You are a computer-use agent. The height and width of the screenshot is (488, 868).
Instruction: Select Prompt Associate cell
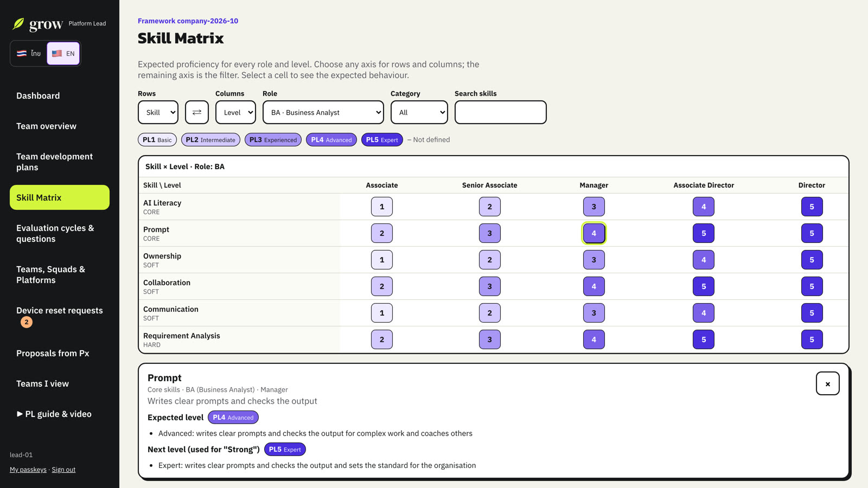coord(382,233)
